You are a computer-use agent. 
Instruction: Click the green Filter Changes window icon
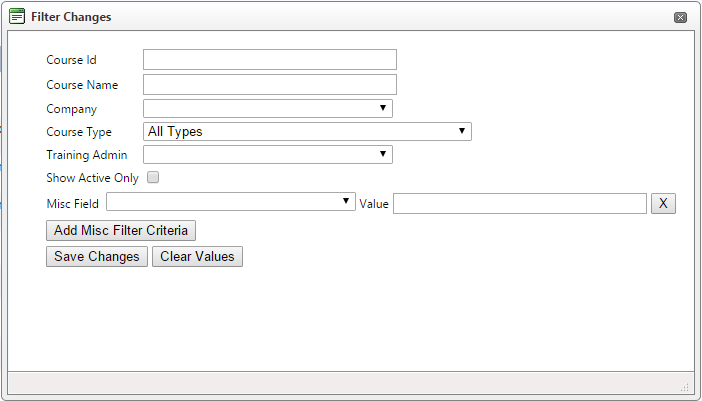[x=17, y=17]
